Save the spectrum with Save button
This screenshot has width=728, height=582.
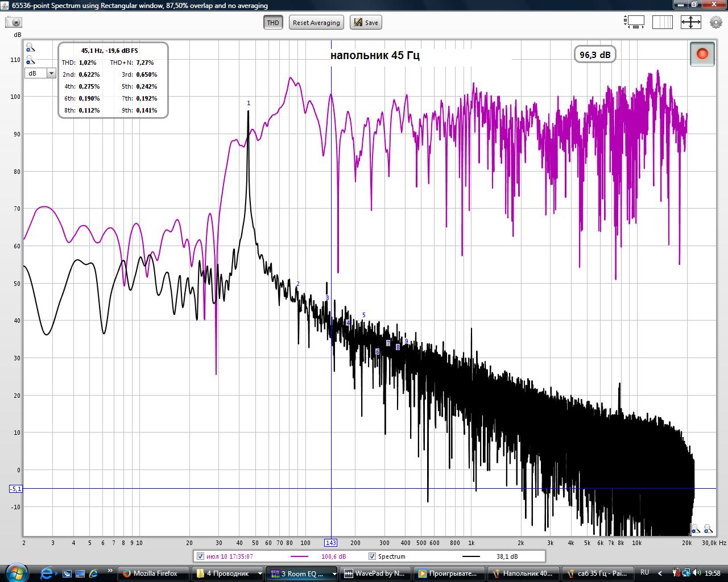coord(366,23)
